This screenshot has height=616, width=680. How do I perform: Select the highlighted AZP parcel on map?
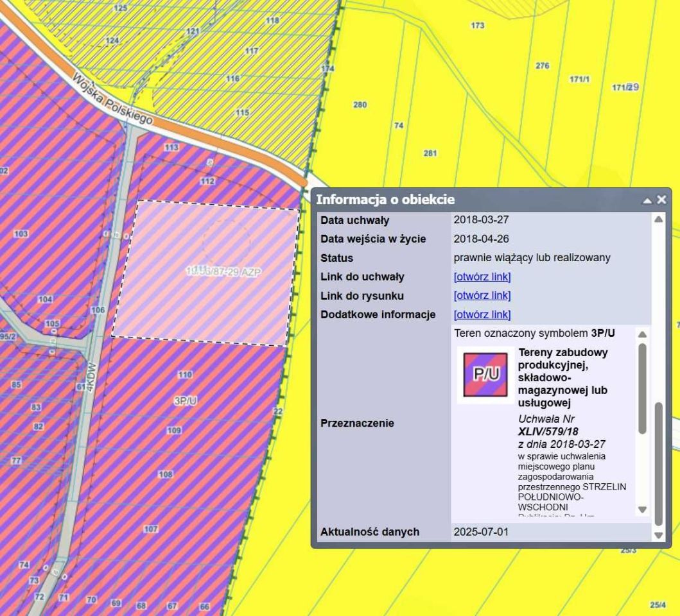[x=205, y=273]
